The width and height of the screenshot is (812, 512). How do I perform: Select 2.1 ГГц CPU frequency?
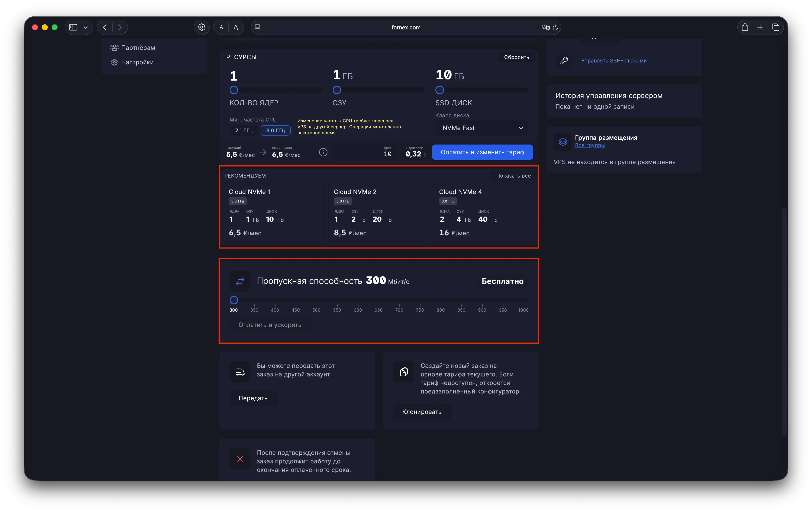[x=244, y=130]
